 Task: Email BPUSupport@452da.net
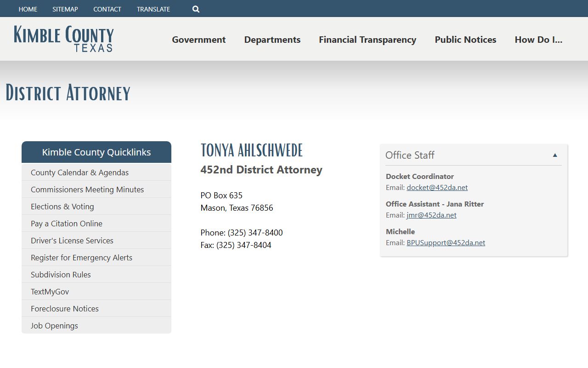click(x=446, y=242)
